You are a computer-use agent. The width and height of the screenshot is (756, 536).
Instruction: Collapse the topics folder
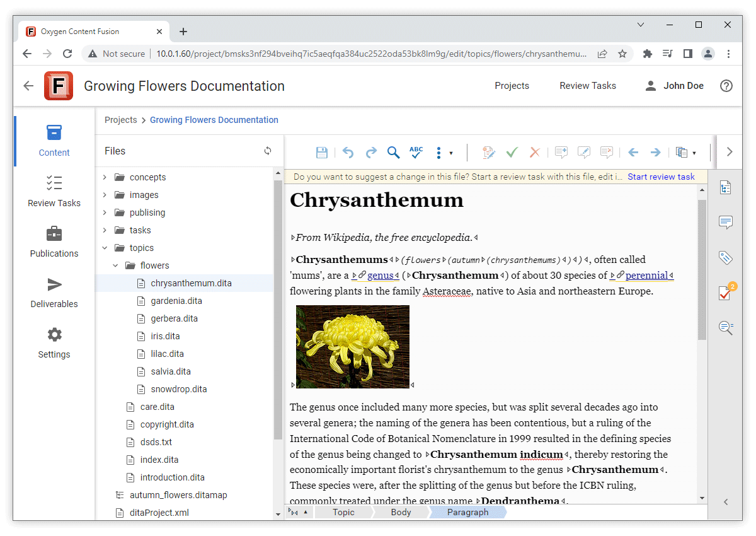click(105, 248)
